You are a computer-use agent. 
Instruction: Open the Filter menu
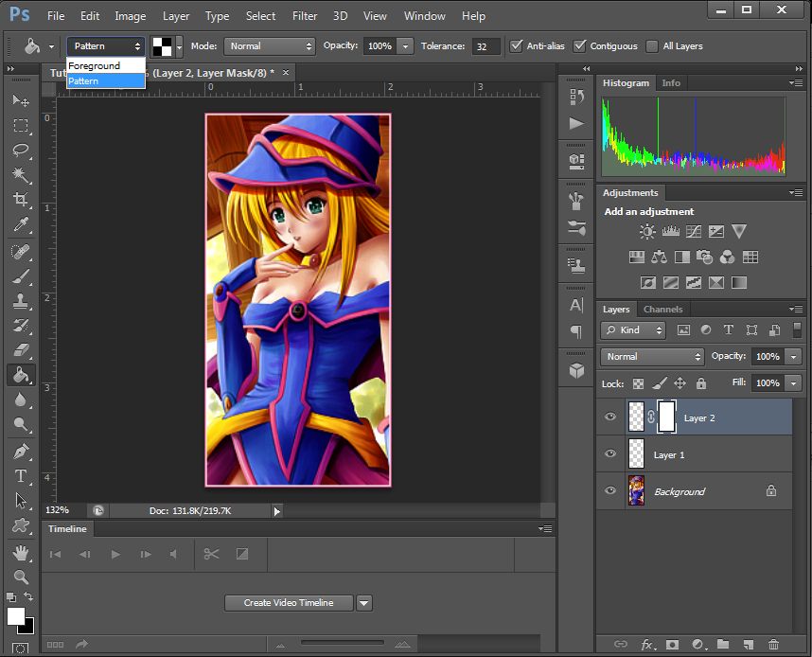(x=305, y=16)
